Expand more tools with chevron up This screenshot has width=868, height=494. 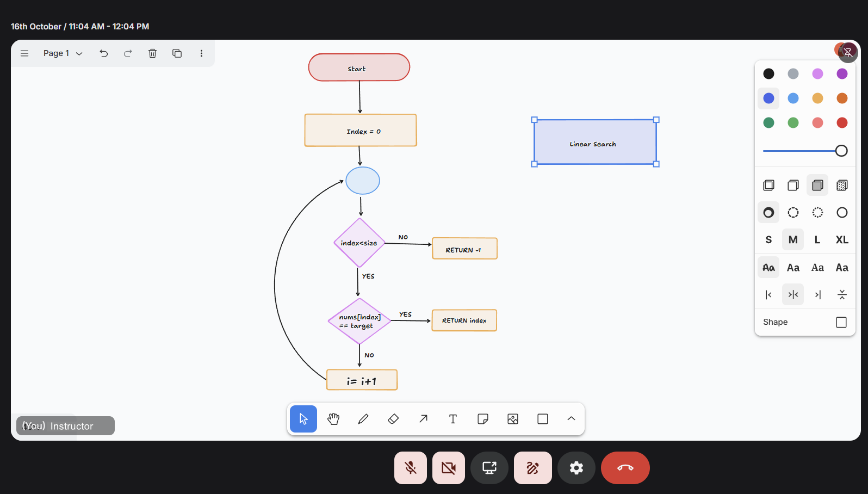pyautogui.click(x=571, y=419)
